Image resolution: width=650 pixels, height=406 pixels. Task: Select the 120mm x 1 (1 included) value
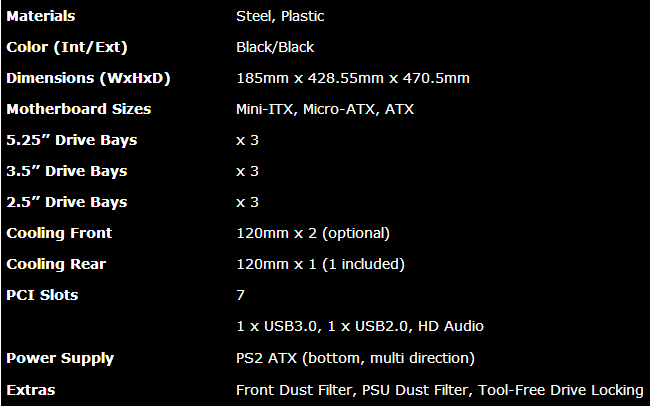coord(320,264)
